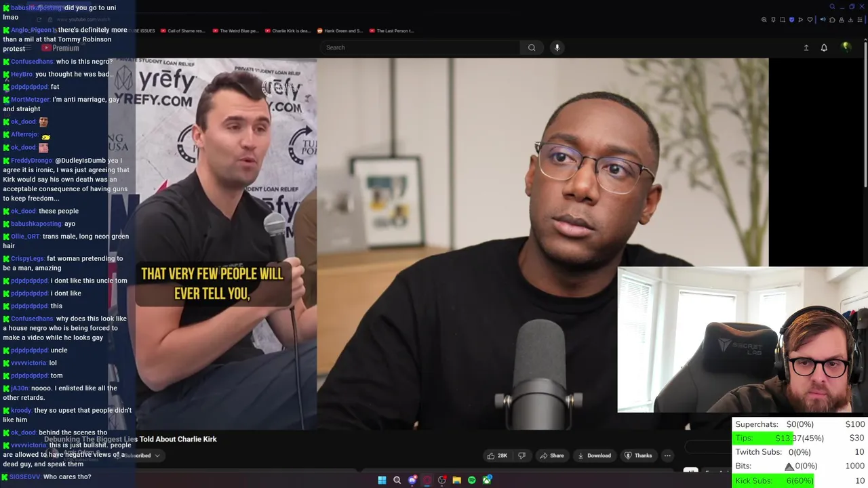The width and height of the screenshot is (868, 488).
Task: Open the Opera browser taskbar icon
Action: pyautogui.click(x=427, y=480)
